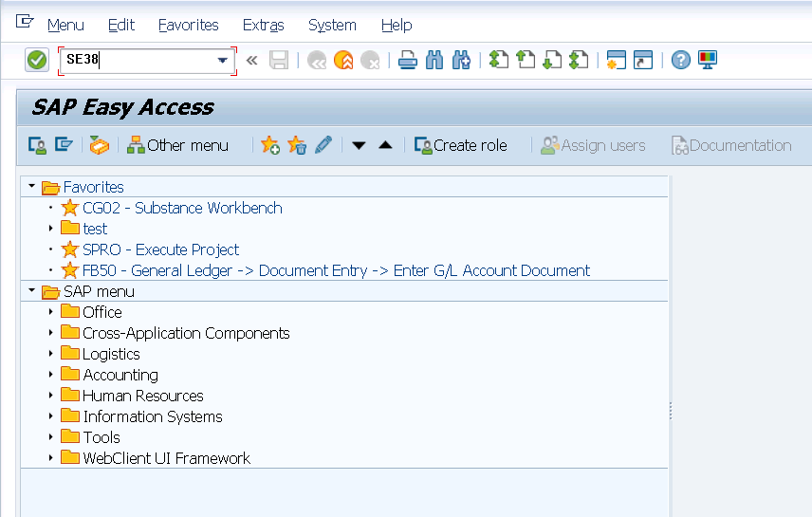The width and height of the screenshot is (812, 517).
Task: Click the Print icon
Action: (408, 60)
